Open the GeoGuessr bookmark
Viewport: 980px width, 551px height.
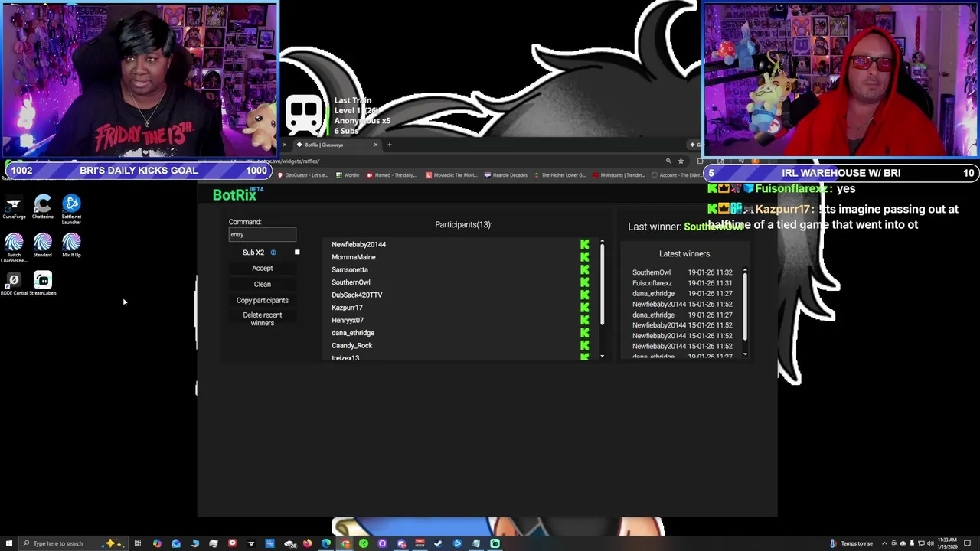(302, 175)
